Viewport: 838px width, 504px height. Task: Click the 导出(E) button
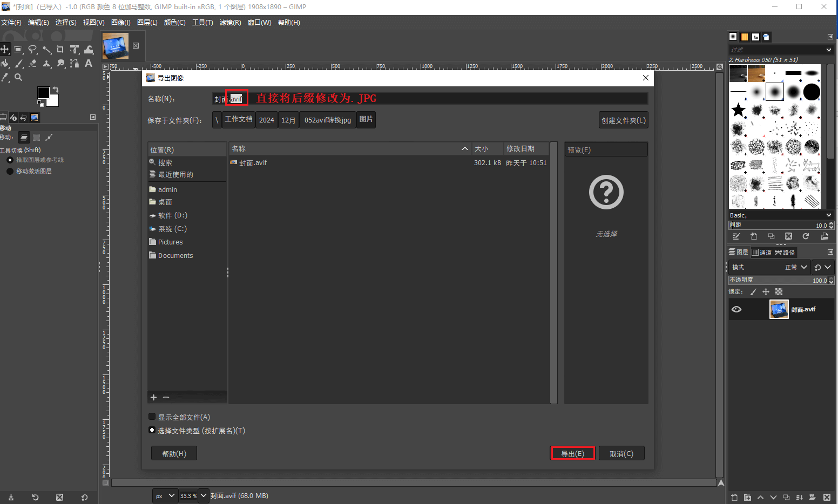coord(572,453)
